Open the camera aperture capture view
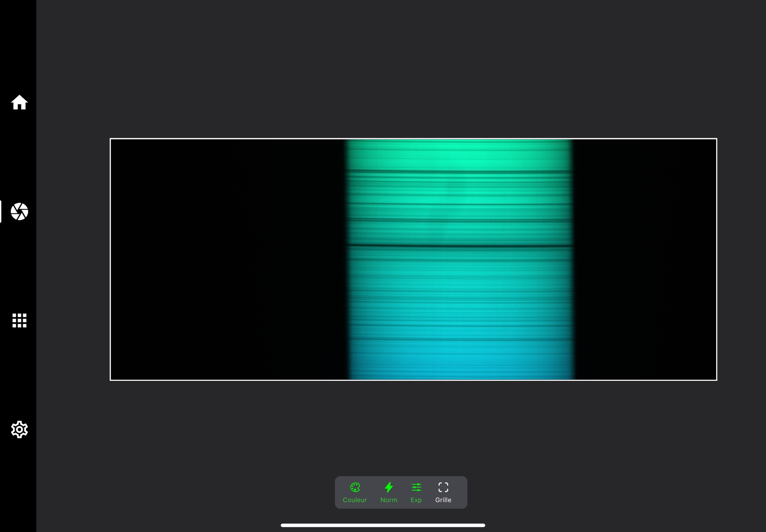766x532 pixels. [x=19, y=211]
